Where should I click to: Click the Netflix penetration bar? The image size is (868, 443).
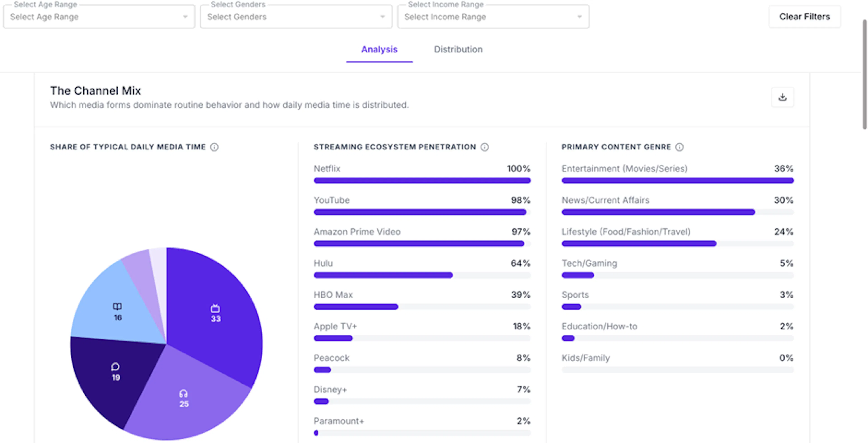point(422,180)
